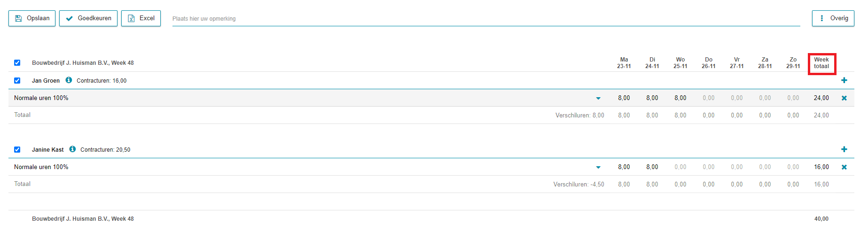Toggle the Janine Kast checkbox
Screen dimensions: 868x232
[x=17, y=149]
